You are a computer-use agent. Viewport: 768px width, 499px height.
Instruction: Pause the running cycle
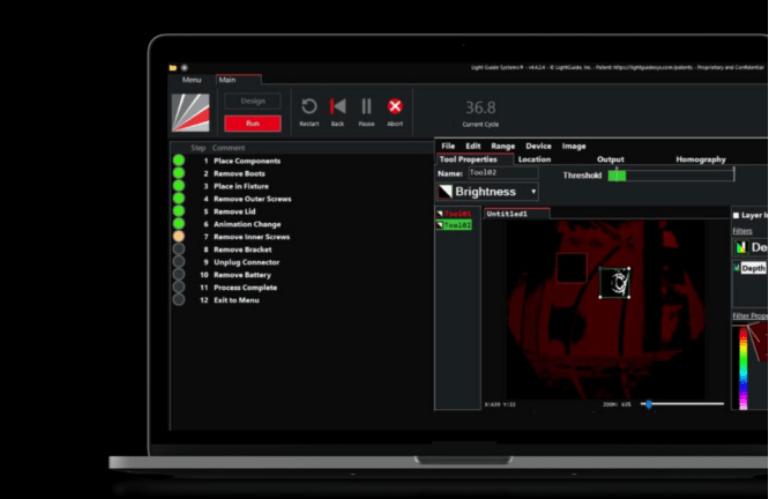pyautogui.click(x=366, y=107)
